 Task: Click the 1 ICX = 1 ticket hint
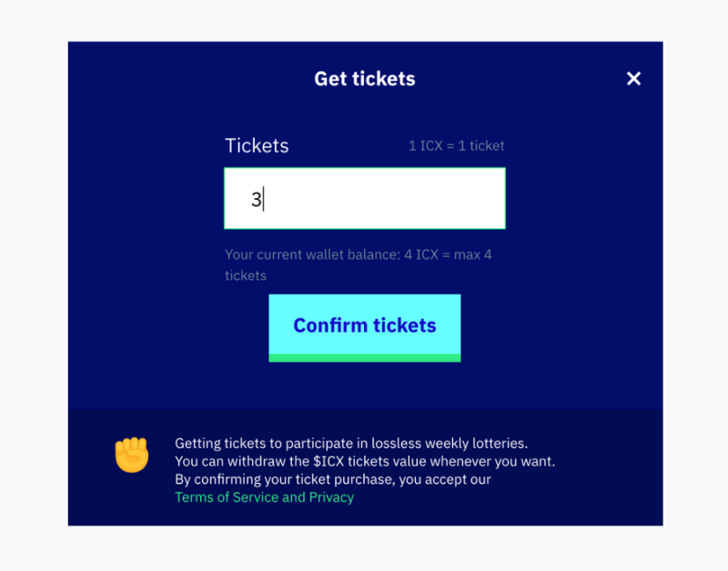coord(456,145)
